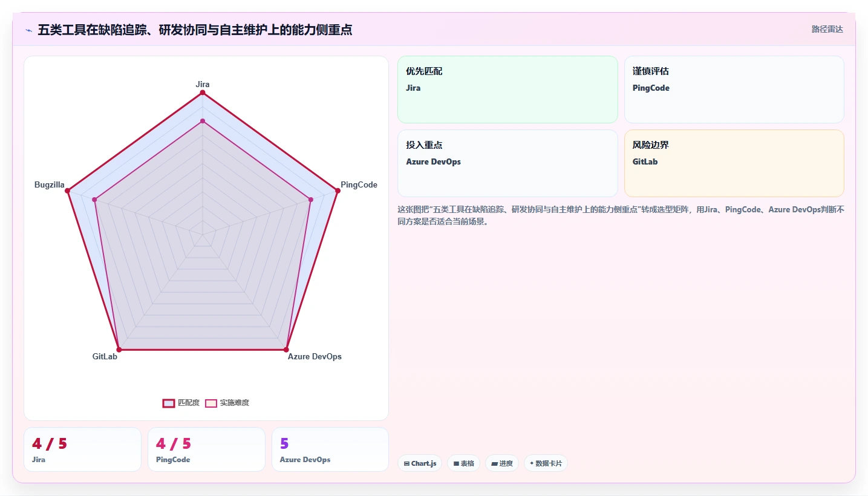
Task: Click the Jira 4 / 5 stat card
Action: (x=82, y=449)
